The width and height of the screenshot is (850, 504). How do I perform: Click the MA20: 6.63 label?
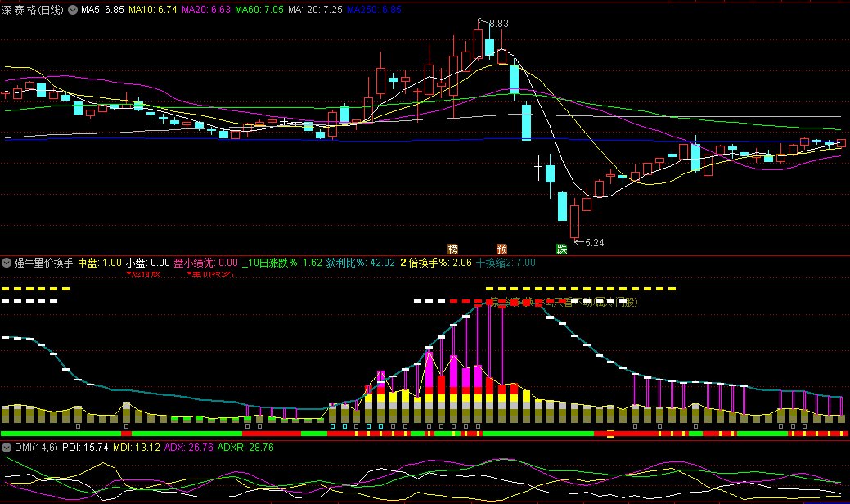tap(206, 10)
